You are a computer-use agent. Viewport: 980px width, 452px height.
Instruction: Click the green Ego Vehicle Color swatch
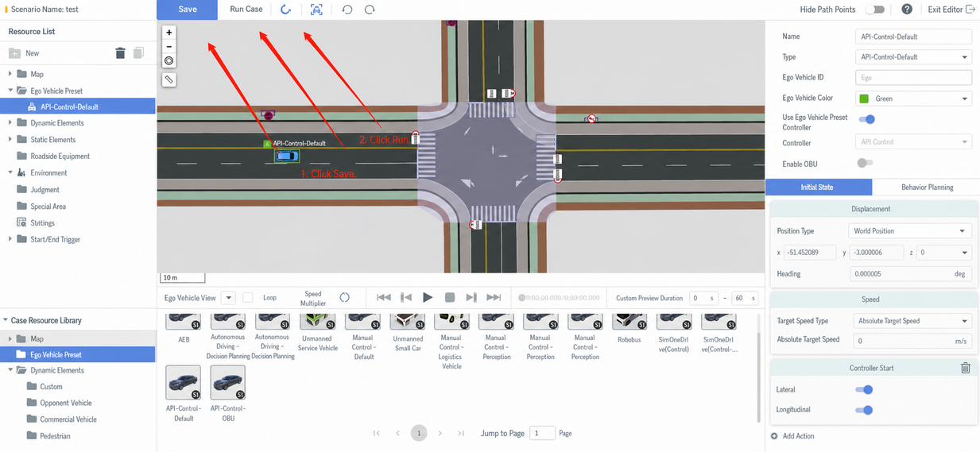coord(864,99)
